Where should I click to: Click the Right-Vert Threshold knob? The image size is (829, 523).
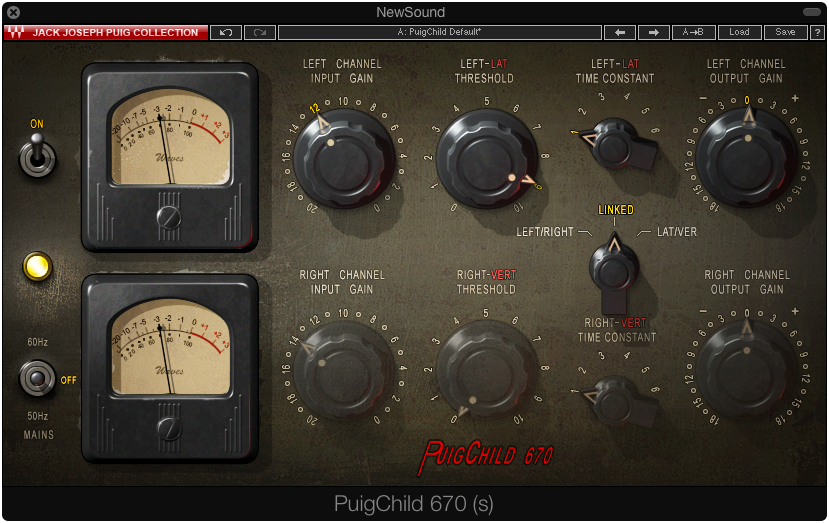click(486, 370)
